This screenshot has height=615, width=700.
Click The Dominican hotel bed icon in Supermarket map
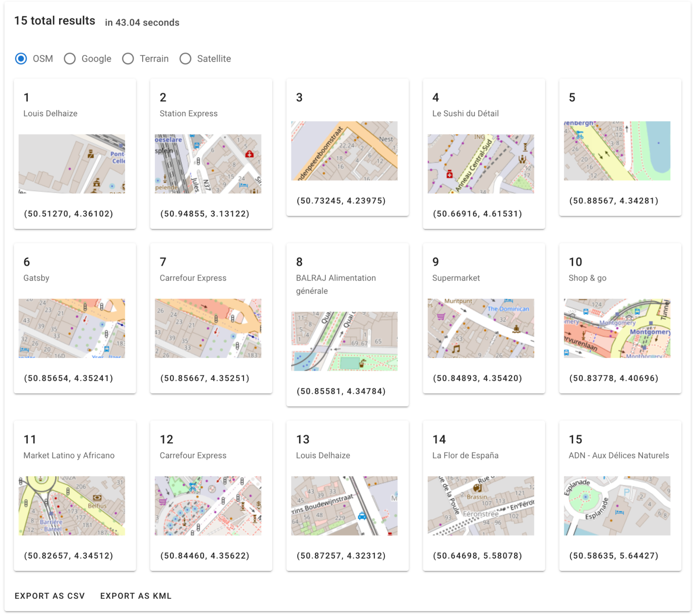[508, 301]
